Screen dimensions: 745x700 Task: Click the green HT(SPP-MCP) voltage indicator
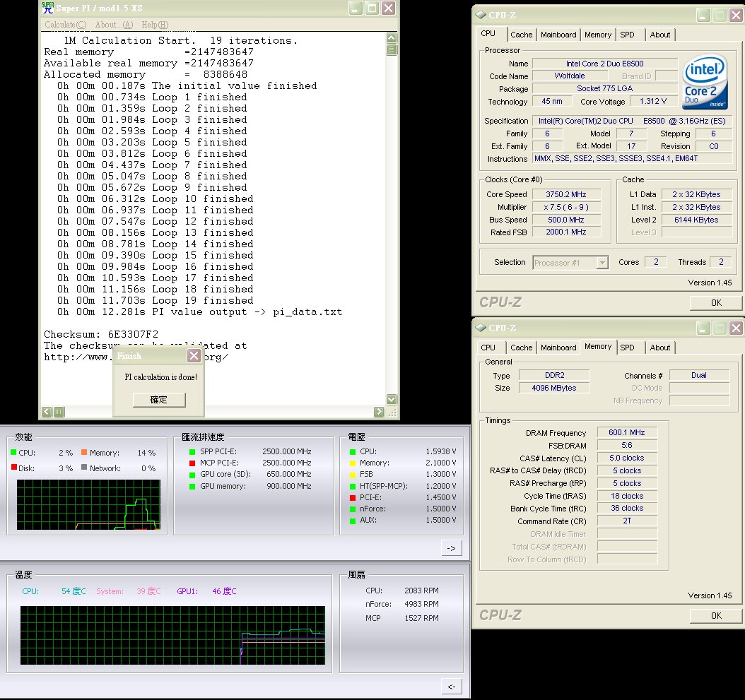point(353,486)
